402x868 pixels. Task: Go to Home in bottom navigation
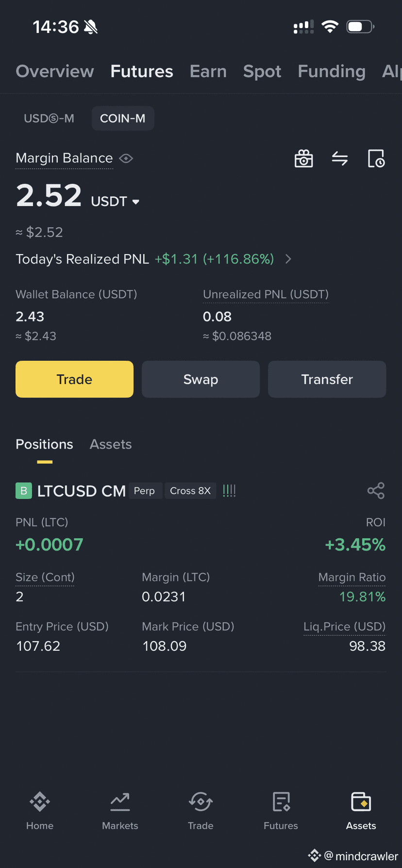coord(40,810)
